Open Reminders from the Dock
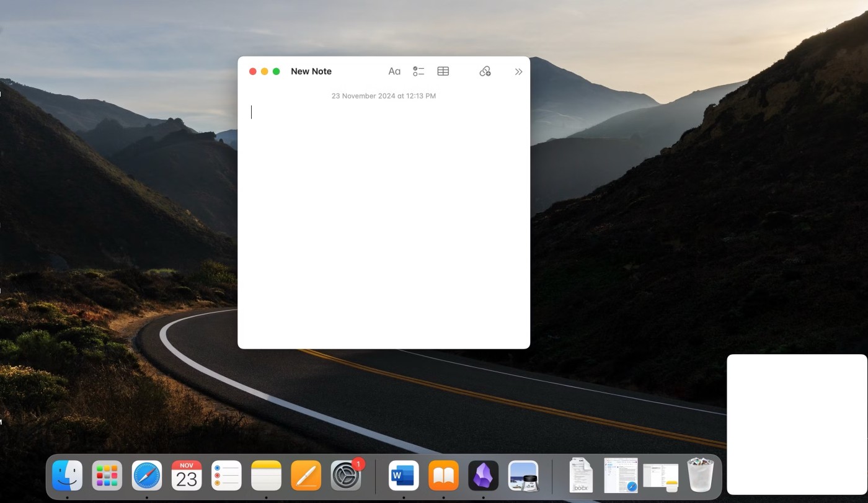 pyautogui.click(x=226, y=476)
